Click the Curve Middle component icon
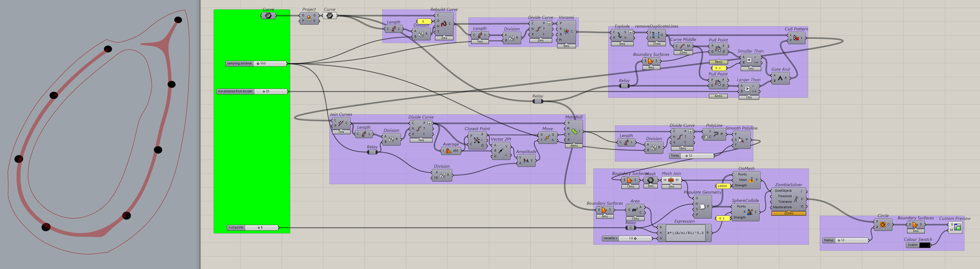The image size is (980, 269). [x=683, y=46]
